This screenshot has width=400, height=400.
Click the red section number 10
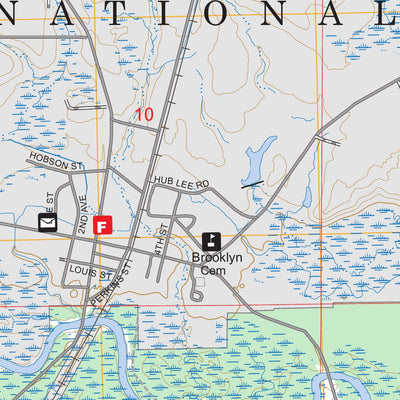click(145, 115)
